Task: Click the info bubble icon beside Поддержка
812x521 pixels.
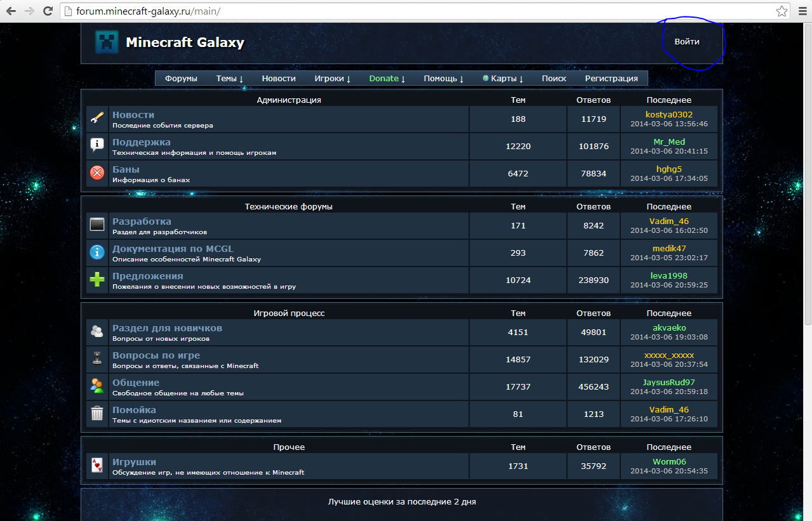Action: [97, 145]
